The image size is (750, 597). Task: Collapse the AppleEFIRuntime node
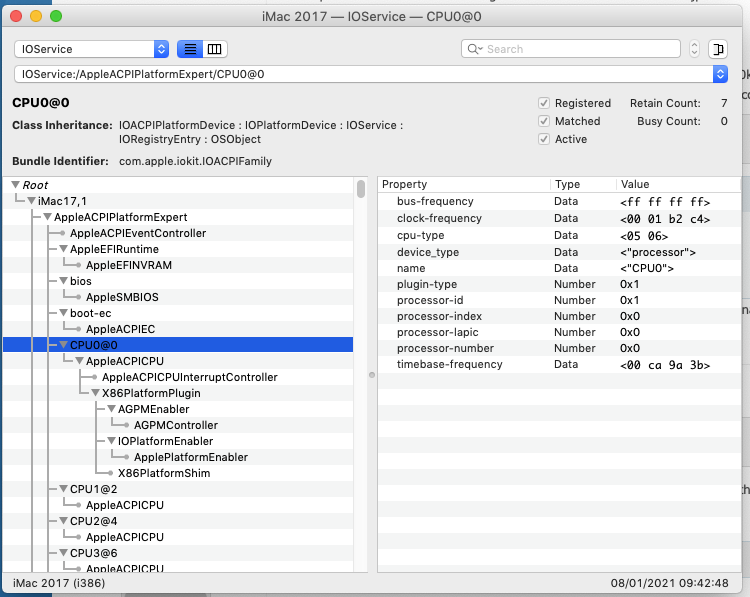pyautogui.click(x=63, y=249)
